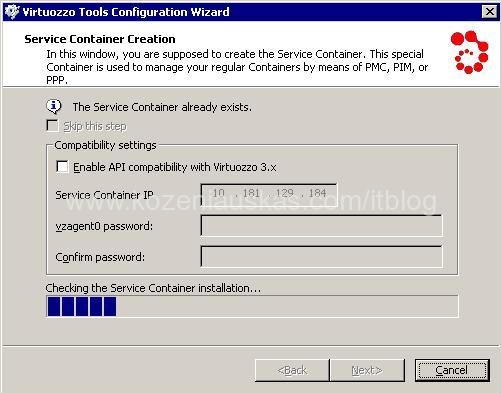Click the 'Service Container Creation' heading
501x393 pixels.
pyautogui.click(x=100, y=39)
